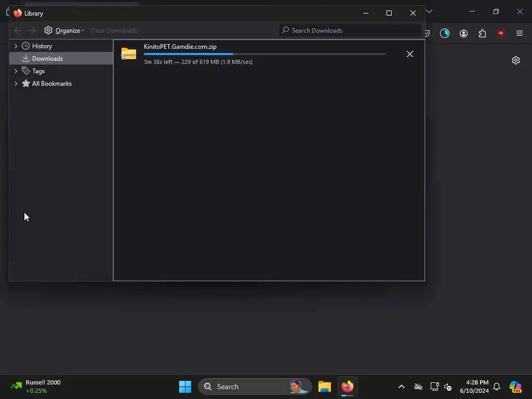Open the Organize menu
532x399 pixels.
pyautogui.click(x=64, y=31)
